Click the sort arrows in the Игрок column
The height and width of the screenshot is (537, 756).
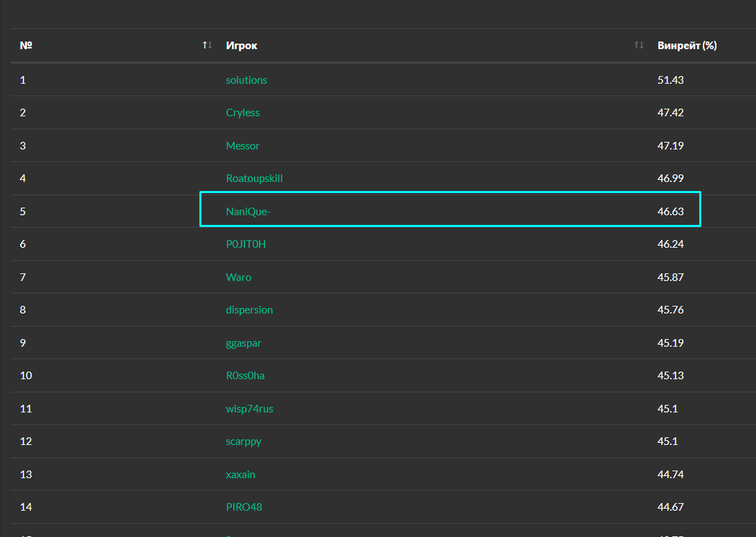pos(638,46)
